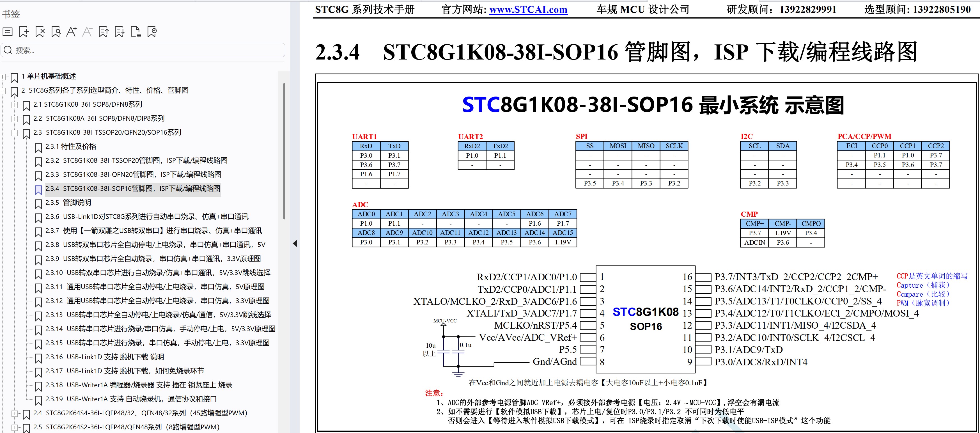
Task: Expand section 2.1 STC8G1K08-36I-SOP8/DFN8系列
Action: 15,105
